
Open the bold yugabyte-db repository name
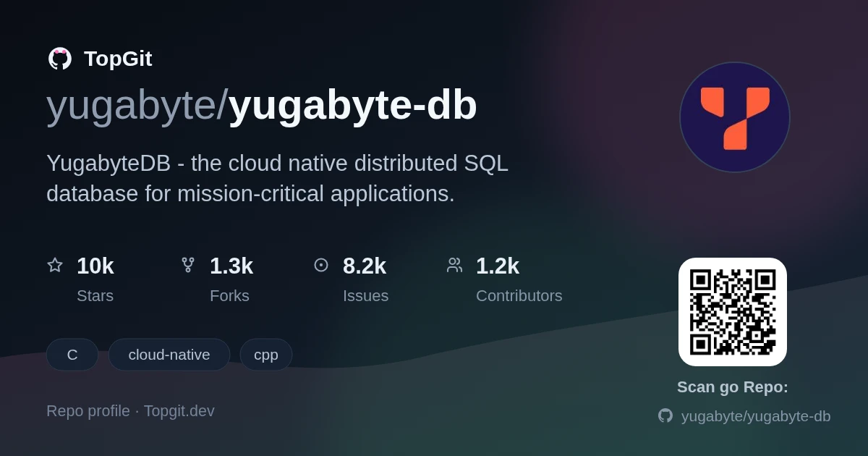[x=353, y=106]
